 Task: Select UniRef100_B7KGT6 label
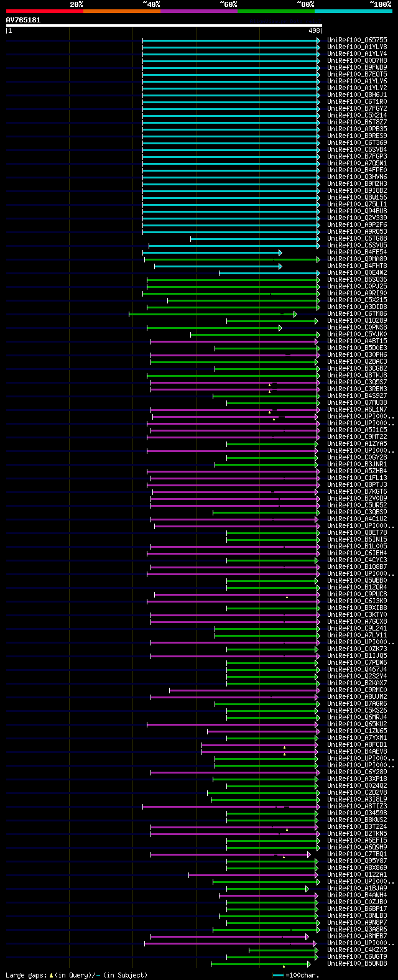click(358, 492)
